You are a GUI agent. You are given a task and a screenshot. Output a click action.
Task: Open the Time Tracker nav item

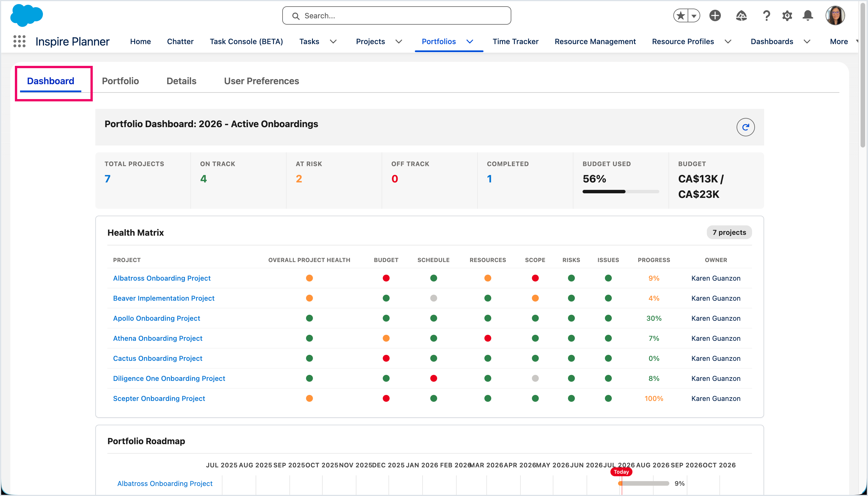click(x=515, y=42)
